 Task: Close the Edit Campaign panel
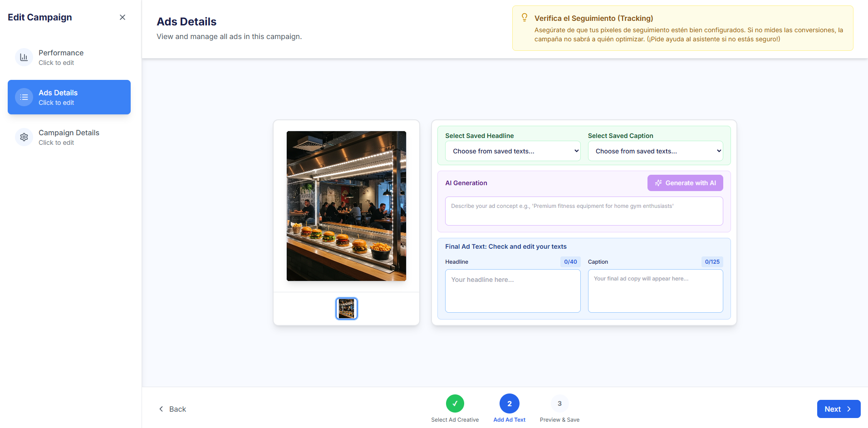[x=123, y=17]
